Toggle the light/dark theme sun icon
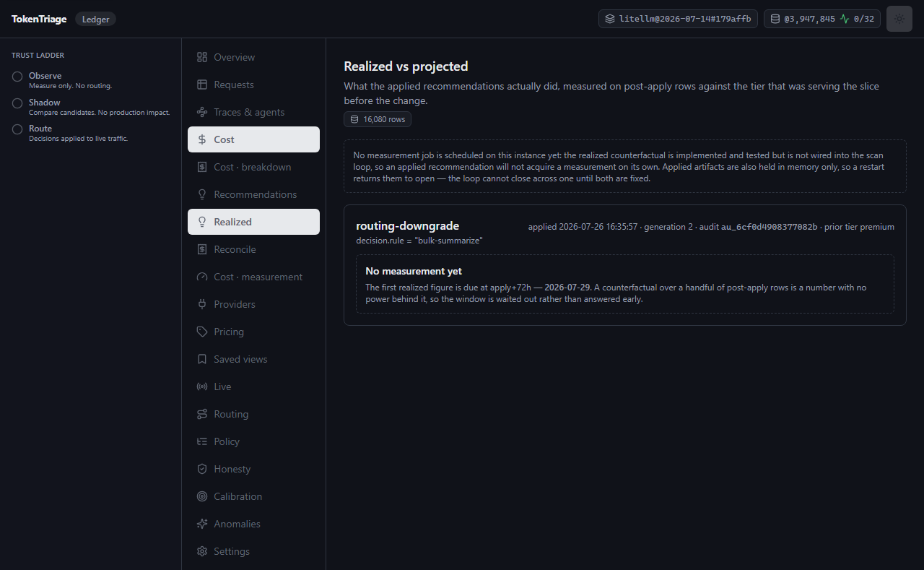This screenshot has height=570, width=924. pos(899,19)
